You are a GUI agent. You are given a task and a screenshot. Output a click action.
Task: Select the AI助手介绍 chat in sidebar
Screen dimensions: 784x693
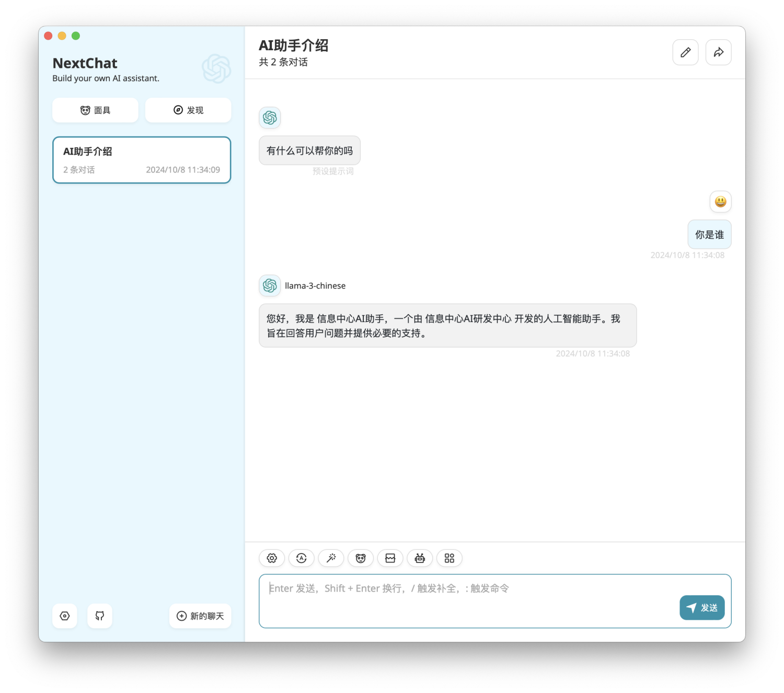[142, 160]
